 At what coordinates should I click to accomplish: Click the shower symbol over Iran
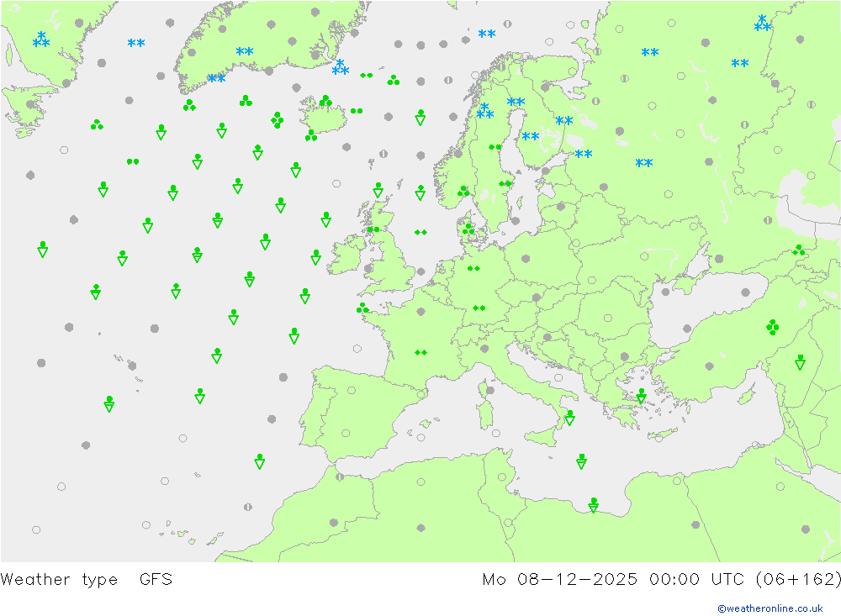click(801, 362)
